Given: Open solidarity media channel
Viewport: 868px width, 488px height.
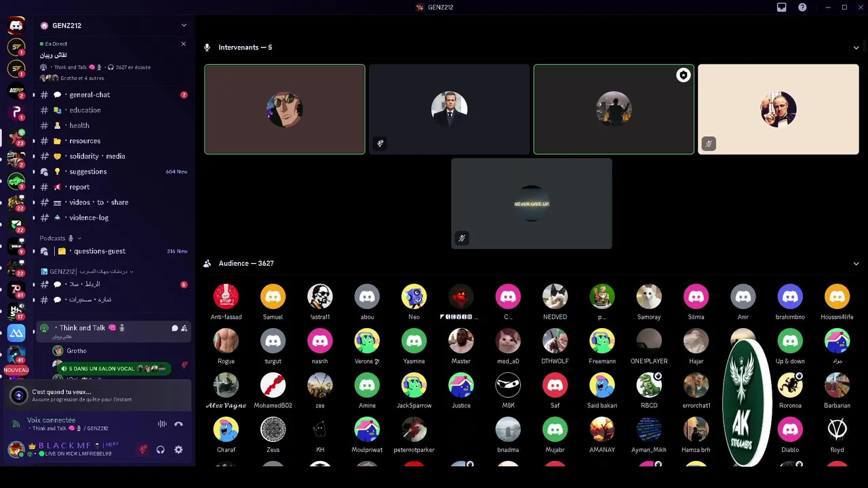Looking at the screenshot, I should pos(112,156).
